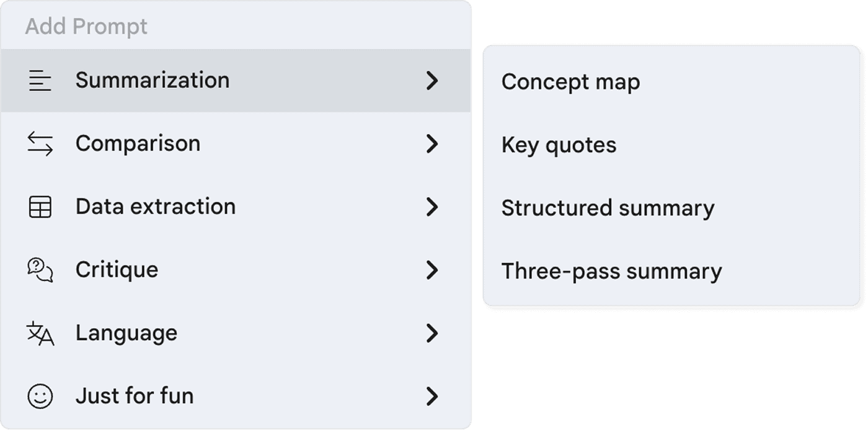The height and width of the screenshot is (430, 868).
Task: Click the Data extraction table icon
Action: pyautogui.click(x=40, y=207)
